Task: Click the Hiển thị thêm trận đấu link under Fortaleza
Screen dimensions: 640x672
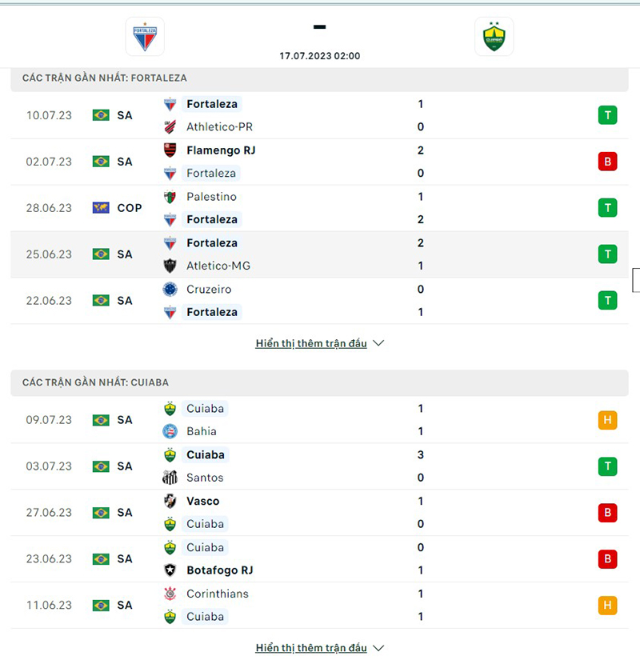Action: pos(312,342)
